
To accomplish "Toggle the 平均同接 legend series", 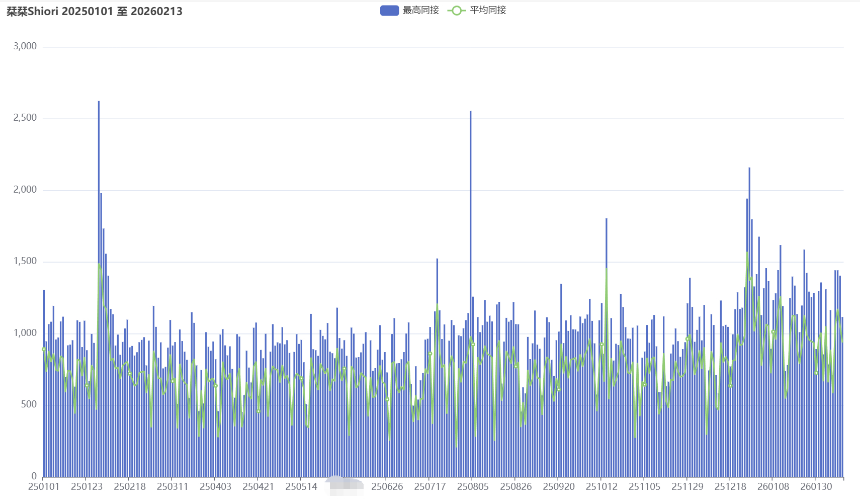I will pyautogui.click(x=487, y=10).
